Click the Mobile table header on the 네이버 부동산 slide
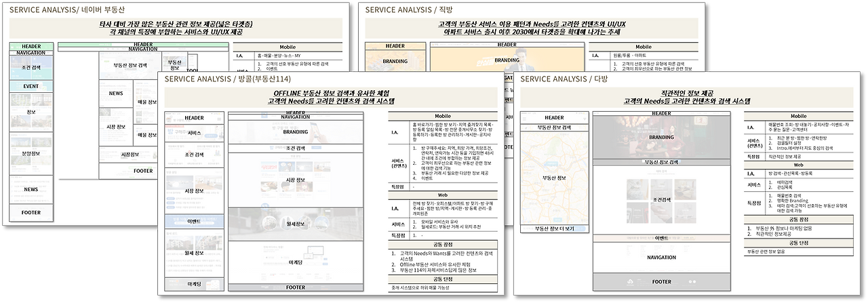The height and width of the screenshot is (303, 868). pyautogui.click(x=287, y=47)
